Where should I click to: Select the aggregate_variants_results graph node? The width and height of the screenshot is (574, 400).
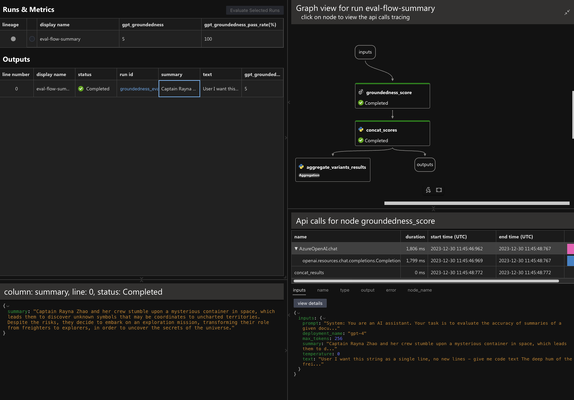[x=333, y=169]
